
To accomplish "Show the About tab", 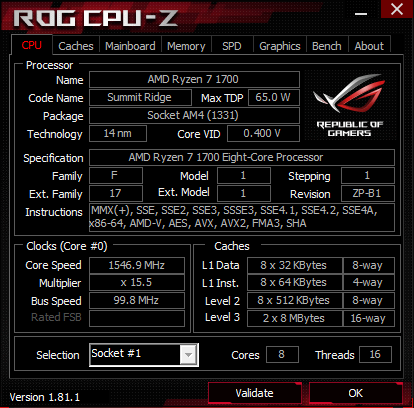I will click(369, 46).
